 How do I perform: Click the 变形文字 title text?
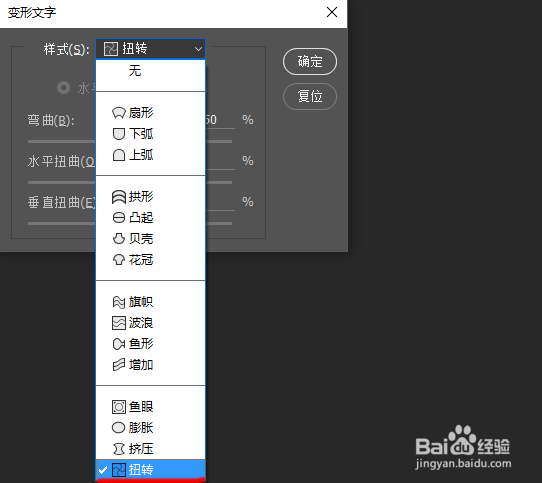click(x=32, y=13)
